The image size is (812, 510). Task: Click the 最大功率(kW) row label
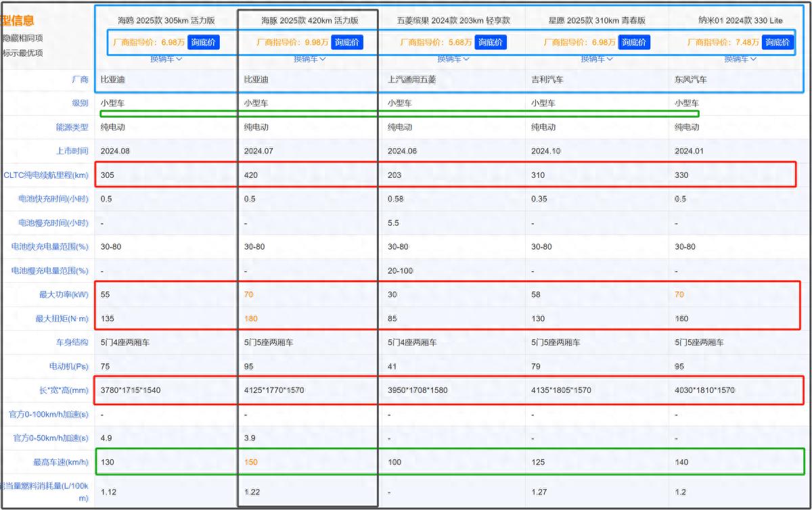64,295
